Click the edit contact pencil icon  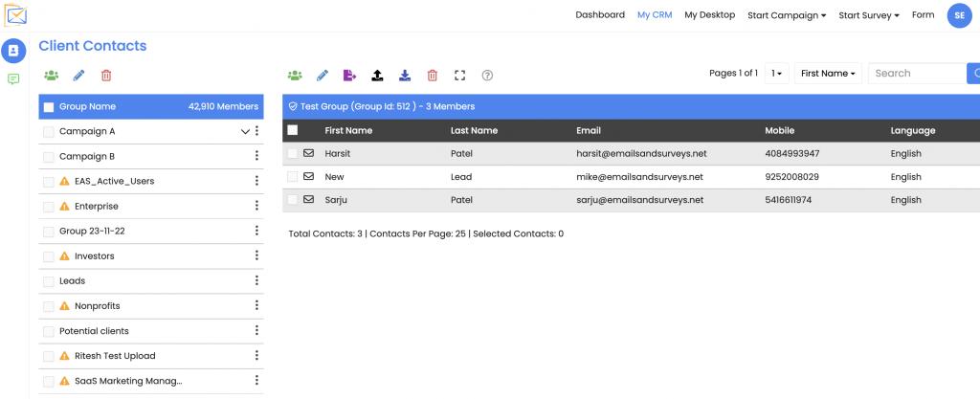point(323,75)
